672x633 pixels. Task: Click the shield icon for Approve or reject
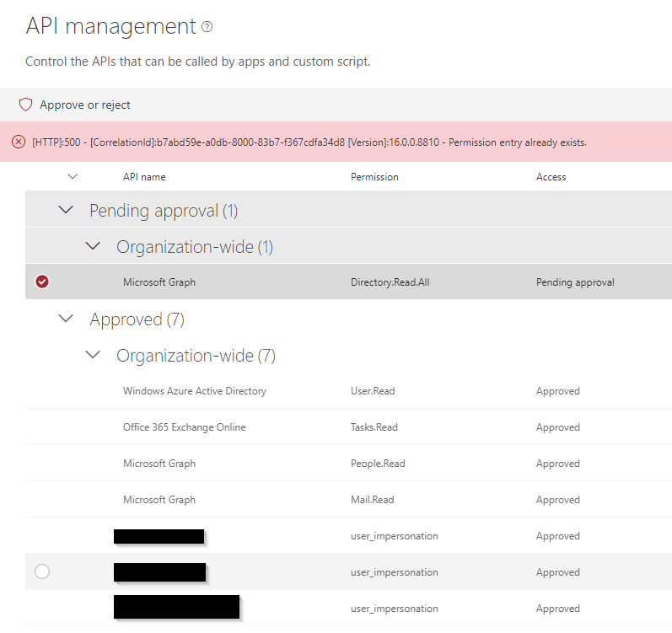click(25, 105)
